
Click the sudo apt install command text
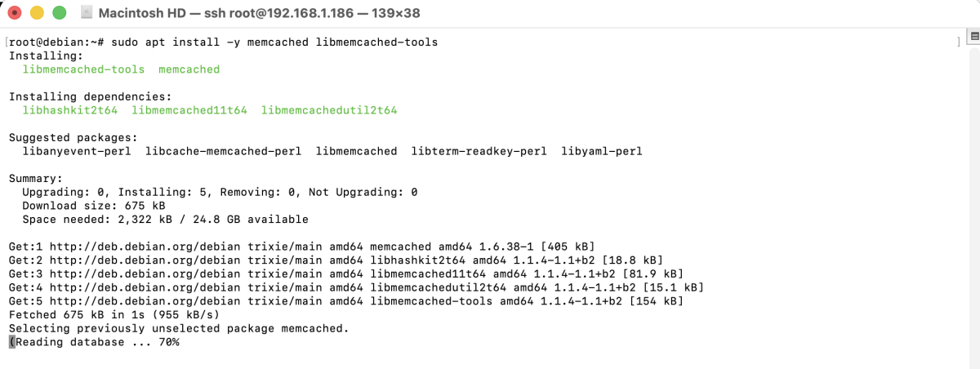[x=274, y=42]
